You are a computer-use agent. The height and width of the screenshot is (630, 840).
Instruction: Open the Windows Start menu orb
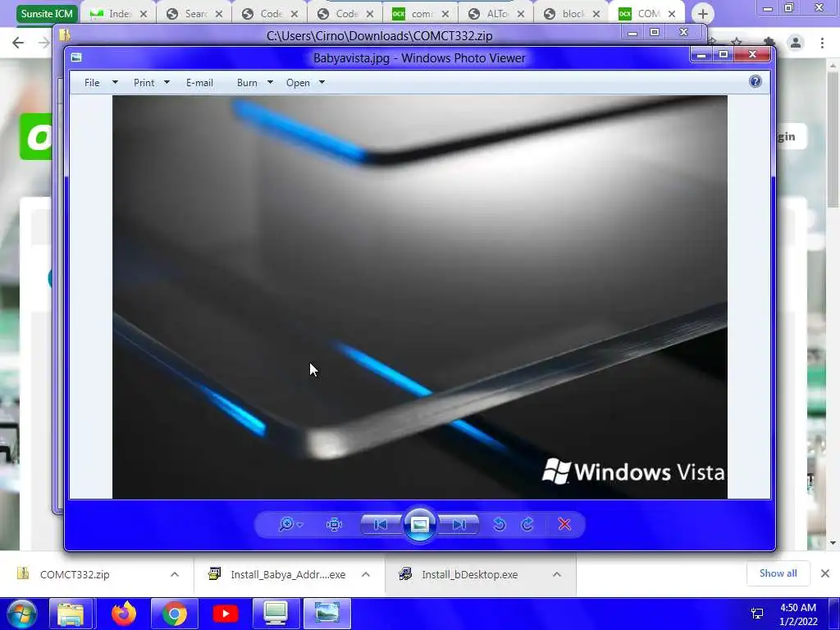21,614
